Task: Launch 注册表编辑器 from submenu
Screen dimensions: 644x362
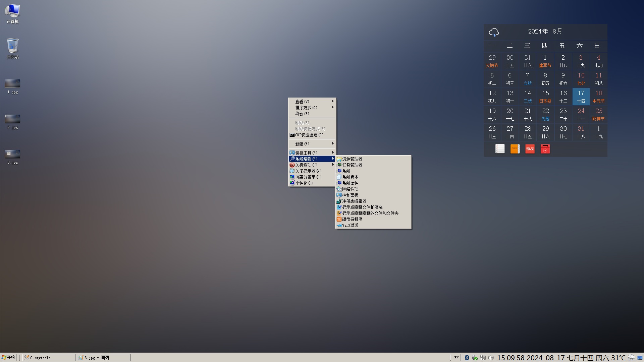Action: (x=373, y=201)
